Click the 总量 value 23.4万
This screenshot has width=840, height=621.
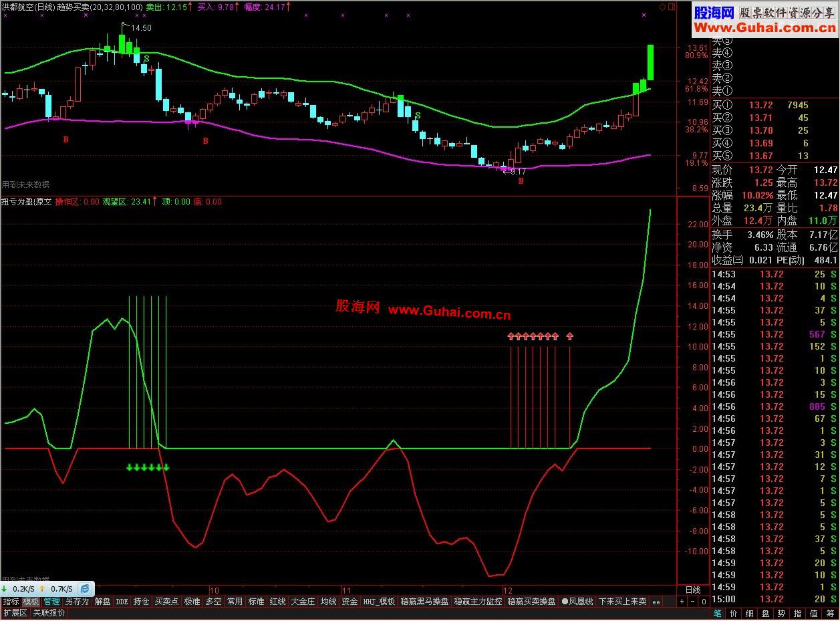coord(758,208)
